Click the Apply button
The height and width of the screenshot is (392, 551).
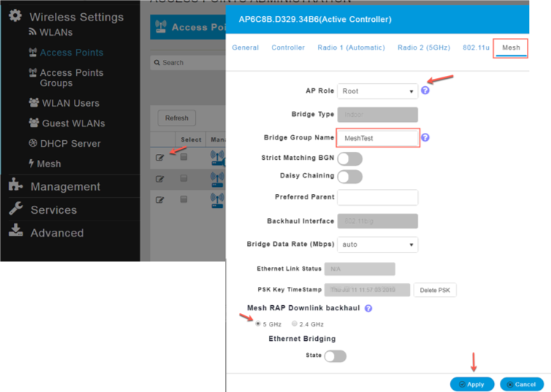point(471,384)
